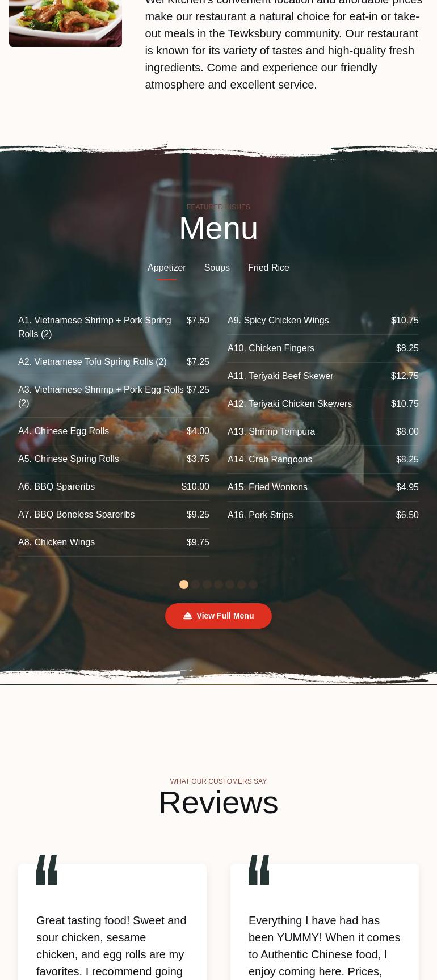Switch to the Fried Rice tab
437x980 pixels.
coord(268,267)
